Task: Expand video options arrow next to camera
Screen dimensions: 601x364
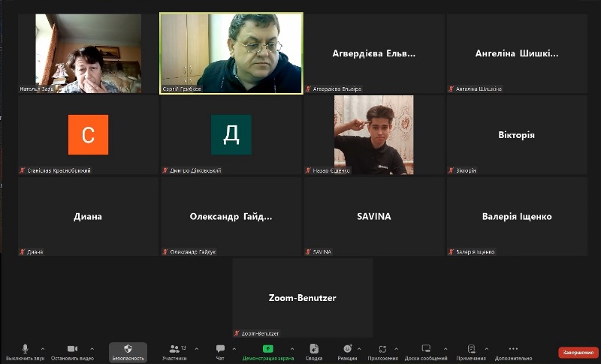Action: point(92,349)
